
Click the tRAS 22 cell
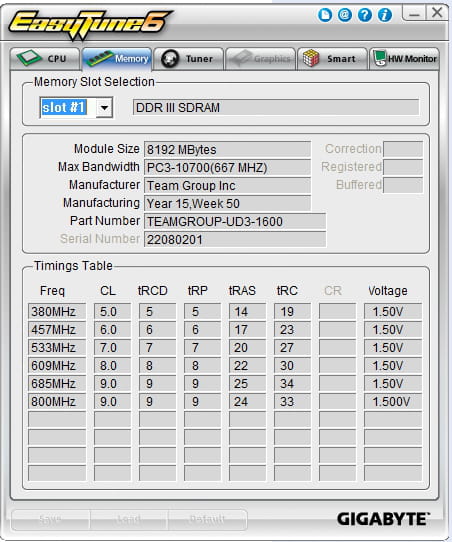coord(247,365)
